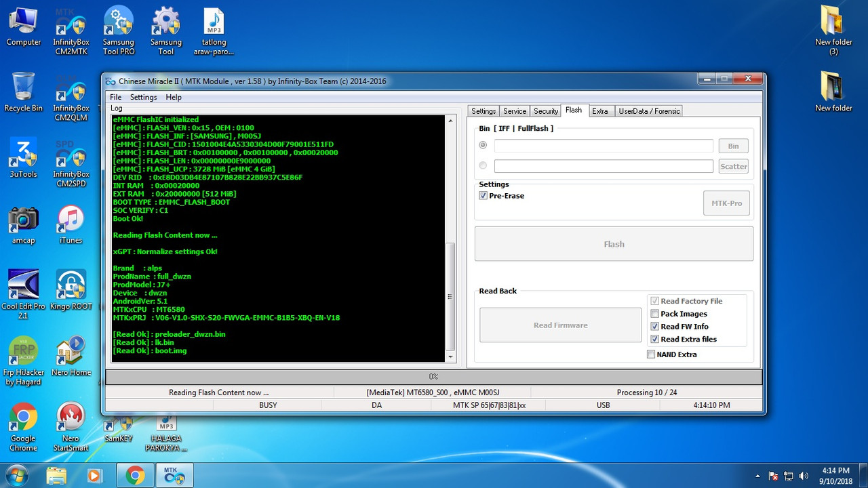Open the New folder (3) icon
The width and height of the screenshot is (868, 488).
(x=833, y=32)
